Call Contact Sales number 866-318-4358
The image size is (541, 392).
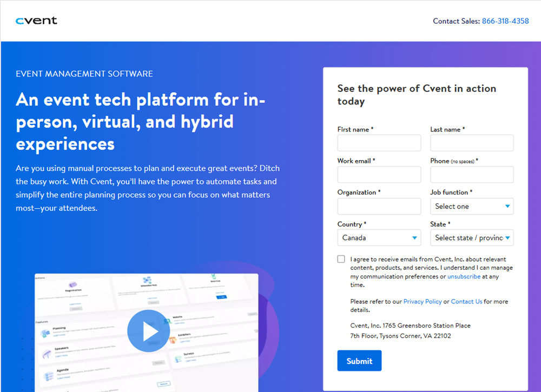pos(505,21)
